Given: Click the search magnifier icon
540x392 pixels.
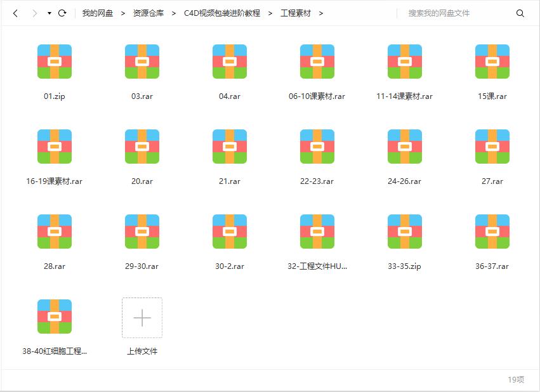Looking at the screenshot, I should 520,13.
